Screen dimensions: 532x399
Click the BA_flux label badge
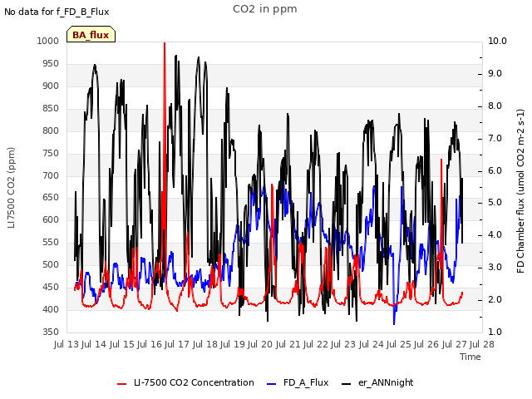pyautogui.click(x=91, y=35)
